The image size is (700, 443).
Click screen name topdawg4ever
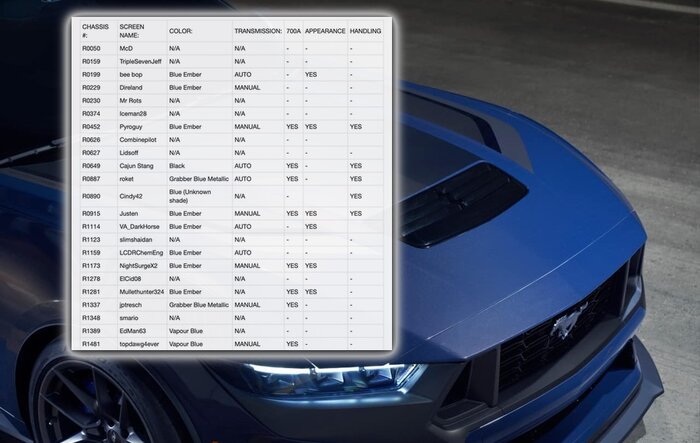tap(141, 343)
